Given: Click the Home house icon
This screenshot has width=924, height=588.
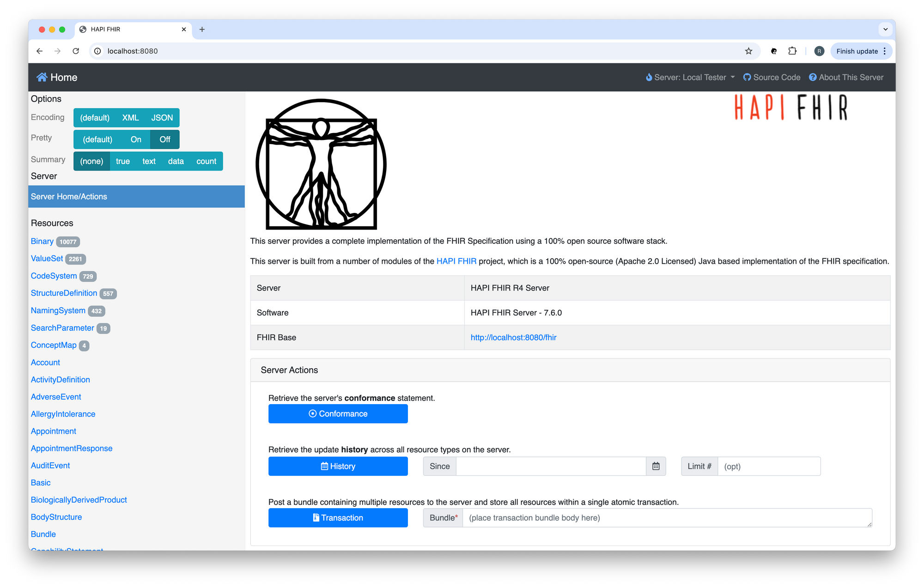Looking at the screenshot, I should click(42, 76).
